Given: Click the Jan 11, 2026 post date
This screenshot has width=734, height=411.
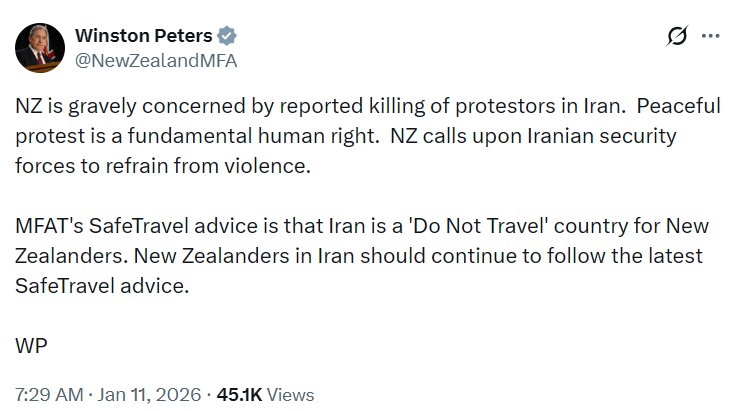Looking at the screenshot, I should tap(149, 394).
